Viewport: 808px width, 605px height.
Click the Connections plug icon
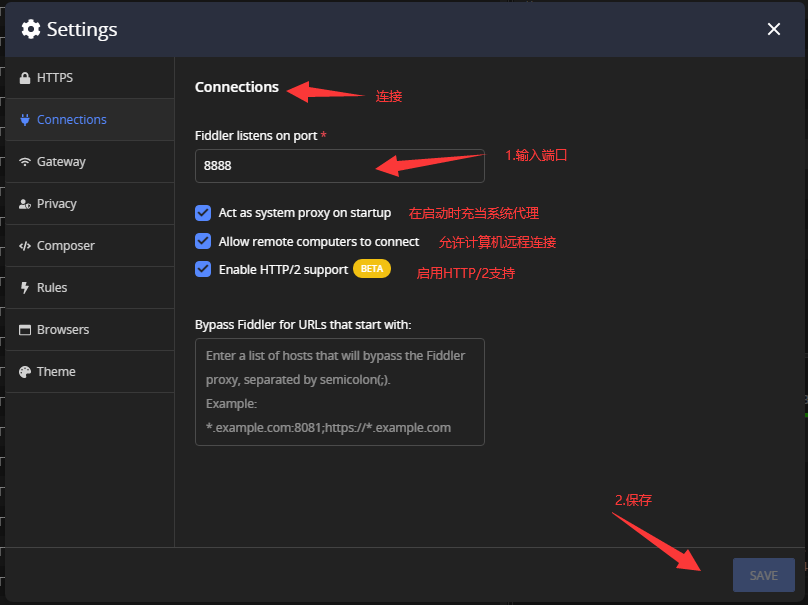tap(25, 120)
